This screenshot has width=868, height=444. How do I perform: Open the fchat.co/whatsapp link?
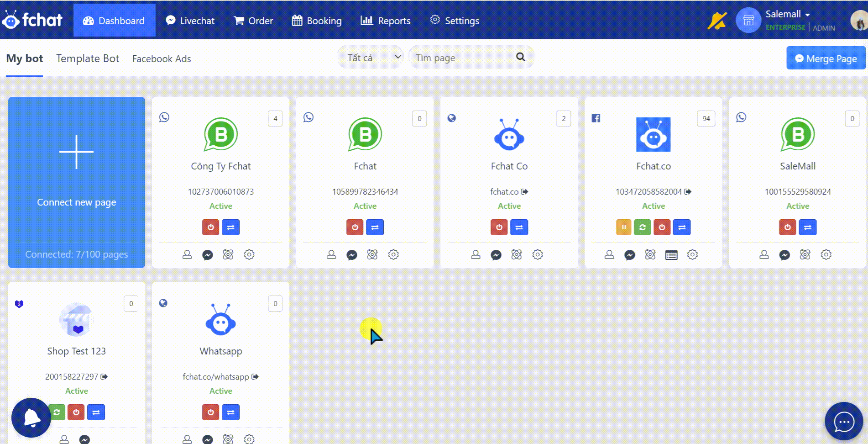pos(221,377)
